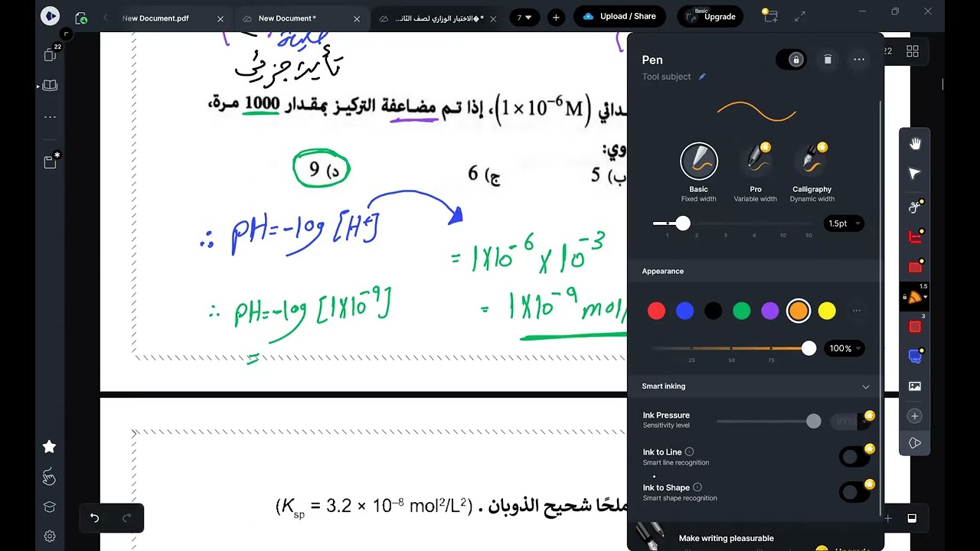
Task: Open sidebar more options ellipsis
Action: (x=50, y=117)
